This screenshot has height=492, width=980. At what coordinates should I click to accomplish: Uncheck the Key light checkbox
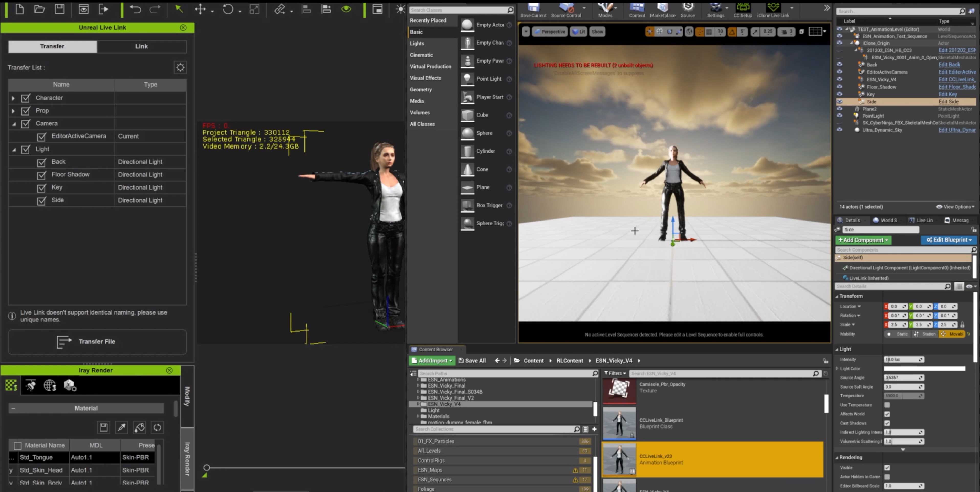(41, 188)
